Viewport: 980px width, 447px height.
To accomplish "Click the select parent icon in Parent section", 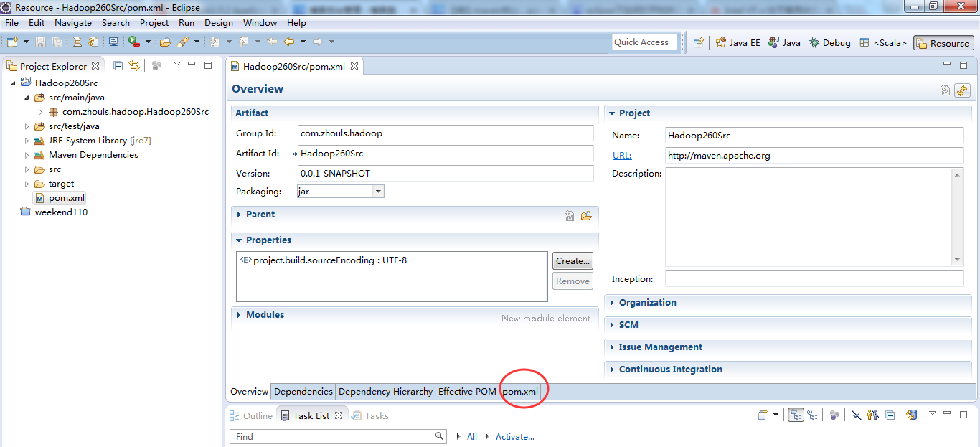I will pyautogui.click(x=570, y=215).
